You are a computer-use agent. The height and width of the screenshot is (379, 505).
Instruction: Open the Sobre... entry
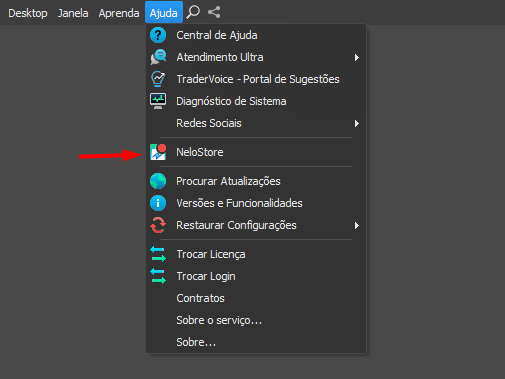click(x=256, y=342)
